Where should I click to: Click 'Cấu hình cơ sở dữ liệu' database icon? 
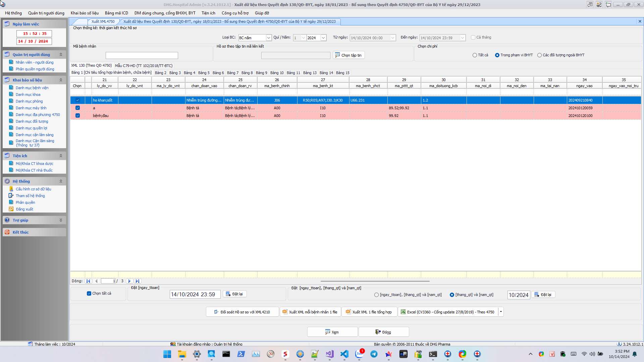tap(11, 189)
